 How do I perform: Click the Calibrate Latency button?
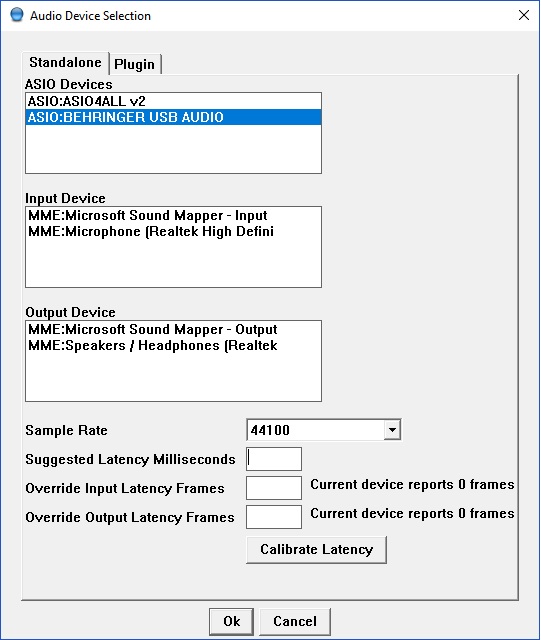pyautogui.click(x=316, y=550)
